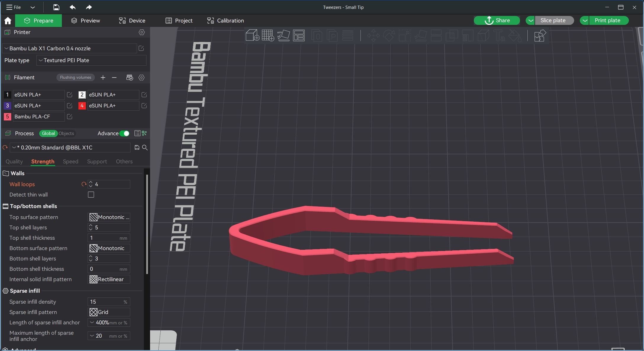The width and height of the screenshot is (644, 351).
Task: Open the Support settings tab
Action: (x=97, y=162)
